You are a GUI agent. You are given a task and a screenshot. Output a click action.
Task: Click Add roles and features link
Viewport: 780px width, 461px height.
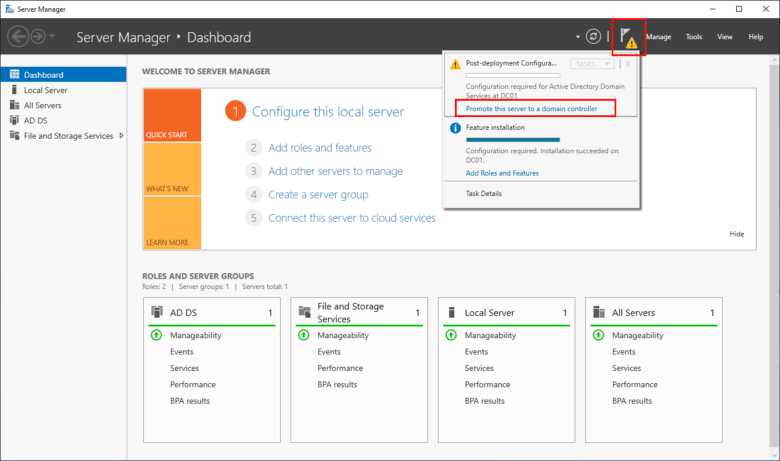click(x=320, y=148)
